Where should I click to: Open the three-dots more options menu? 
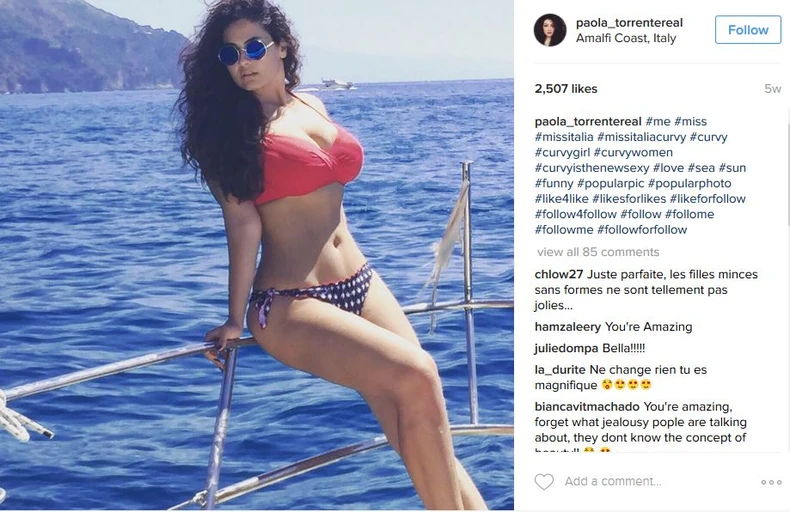point(771,482)
